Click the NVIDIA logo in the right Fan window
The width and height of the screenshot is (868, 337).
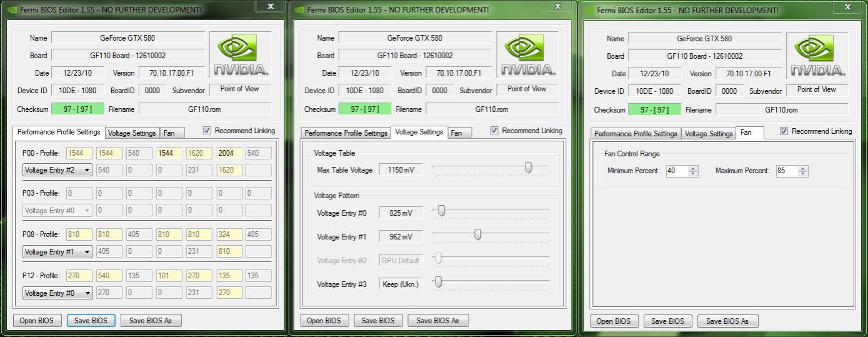(817, 56)
